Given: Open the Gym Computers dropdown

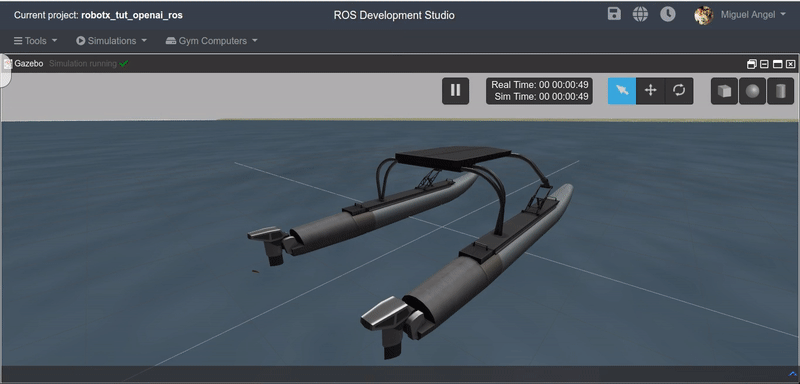Looking at the screenshot, I should tap(212, 41).
